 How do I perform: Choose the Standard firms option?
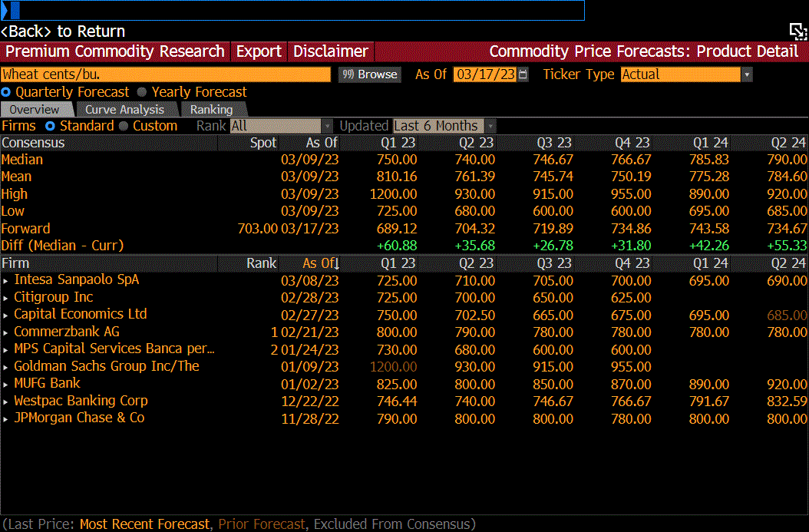pos(50,126)
